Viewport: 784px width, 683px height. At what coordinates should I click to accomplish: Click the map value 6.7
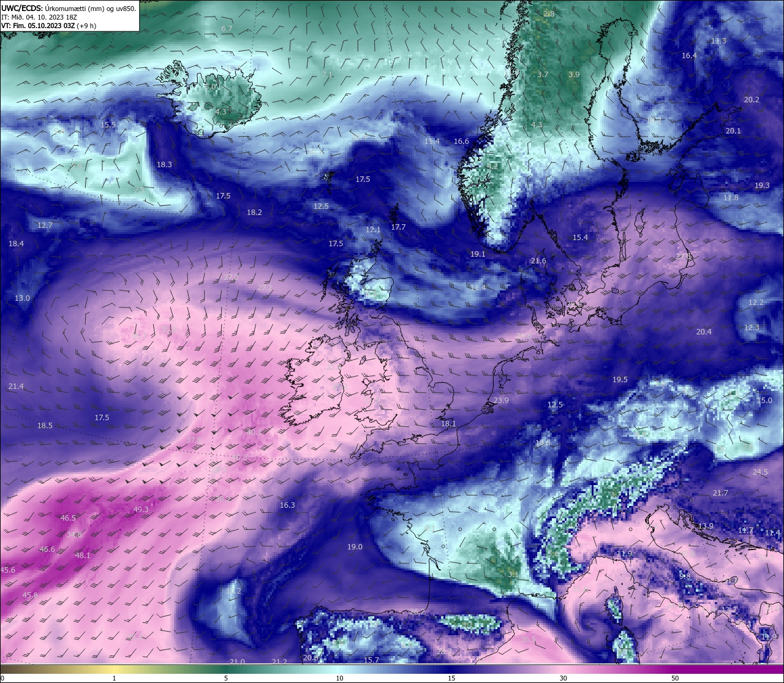tap(227, 29)
